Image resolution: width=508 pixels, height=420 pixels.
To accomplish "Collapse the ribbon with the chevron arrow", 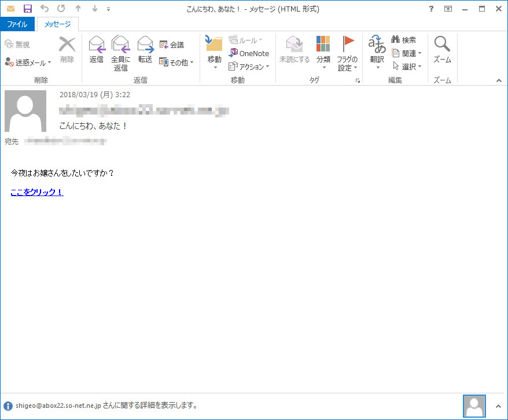I will [498, 81].
